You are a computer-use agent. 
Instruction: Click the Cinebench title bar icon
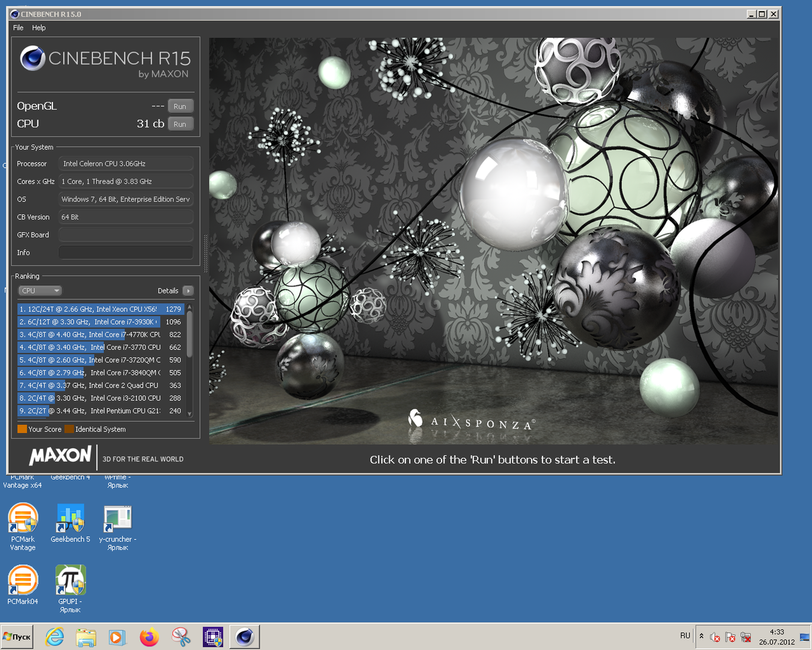pos(15,14)
